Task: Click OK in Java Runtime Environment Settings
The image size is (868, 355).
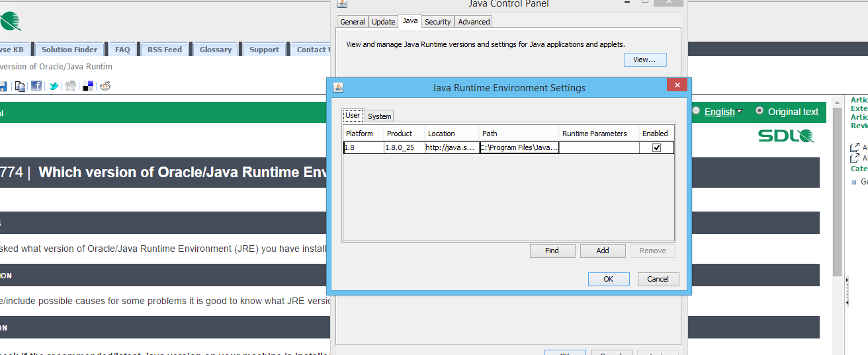Action: click(x=608, y=279)
